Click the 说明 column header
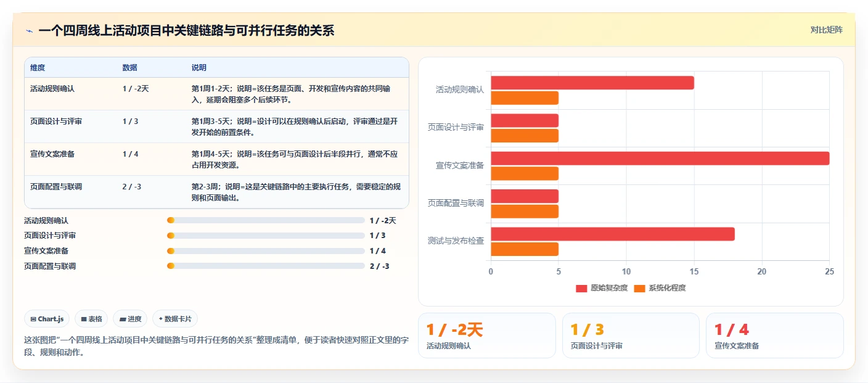The width and height of the screenshot is (868, 383). pos(199,67)
